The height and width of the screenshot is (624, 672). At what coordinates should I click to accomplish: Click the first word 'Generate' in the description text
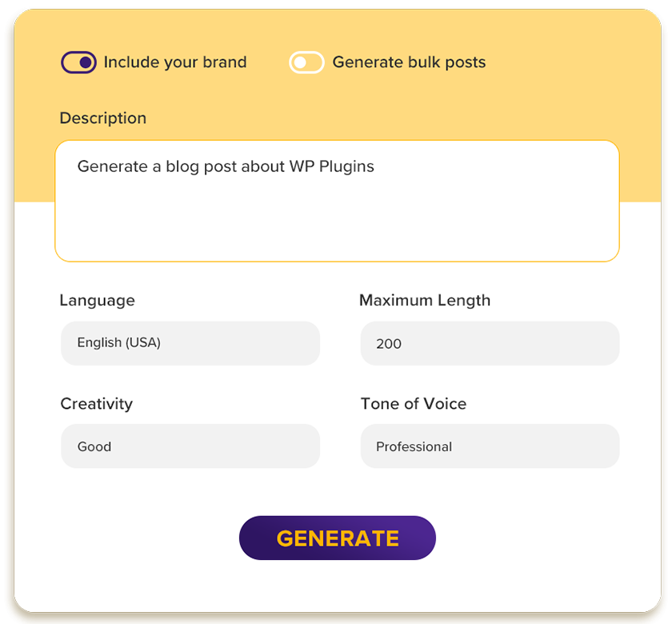113,166
